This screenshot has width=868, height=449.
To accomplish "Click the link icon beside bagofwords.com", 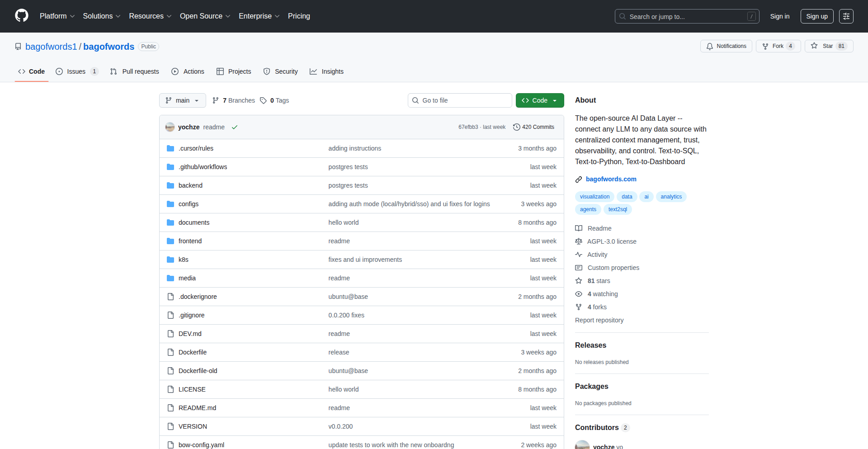I will click(579, 180).
